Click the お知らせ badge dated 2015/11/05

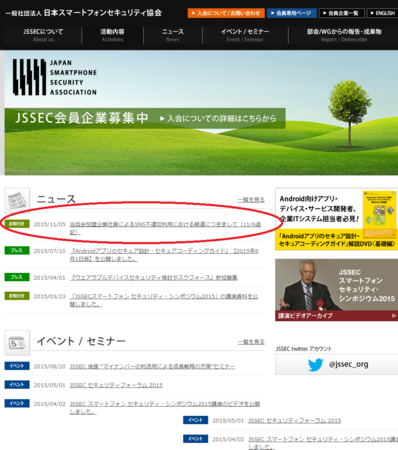[x=17, y=224]
